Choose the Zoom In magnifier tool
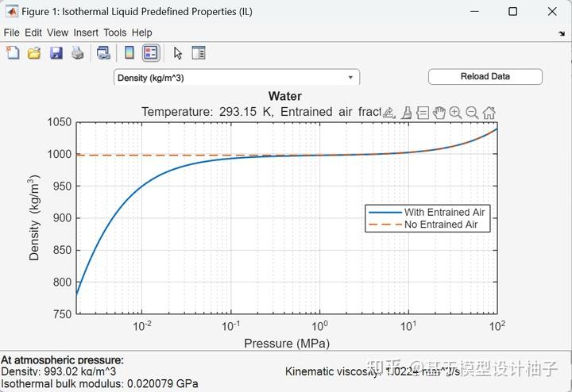Screen dimensions: 572x392 pyautogui.click(x=456, y=113)
